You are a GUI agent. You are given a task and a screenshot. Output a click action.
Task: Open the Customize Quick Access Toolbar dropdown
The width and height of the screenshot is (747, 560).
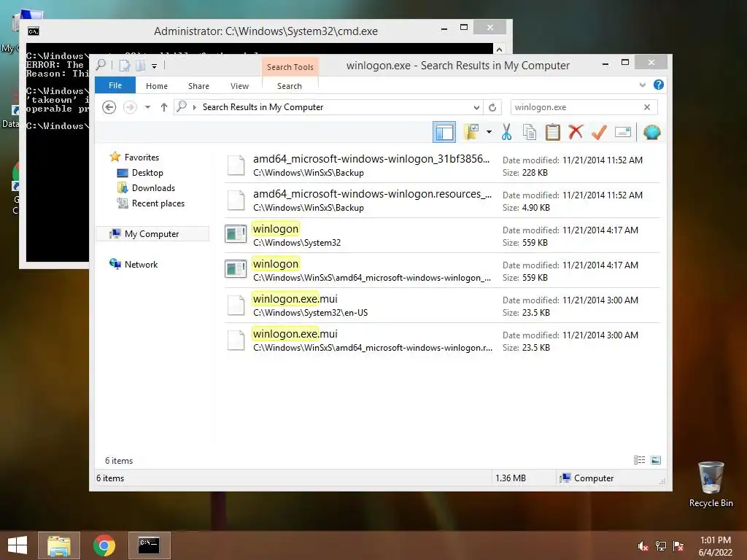155,66
